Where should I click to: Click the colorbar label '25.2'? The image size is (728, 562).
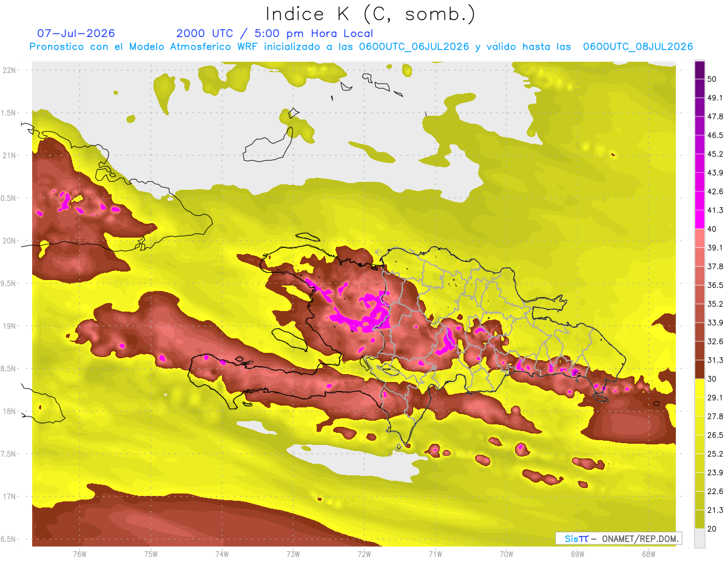tap(715, 454)
